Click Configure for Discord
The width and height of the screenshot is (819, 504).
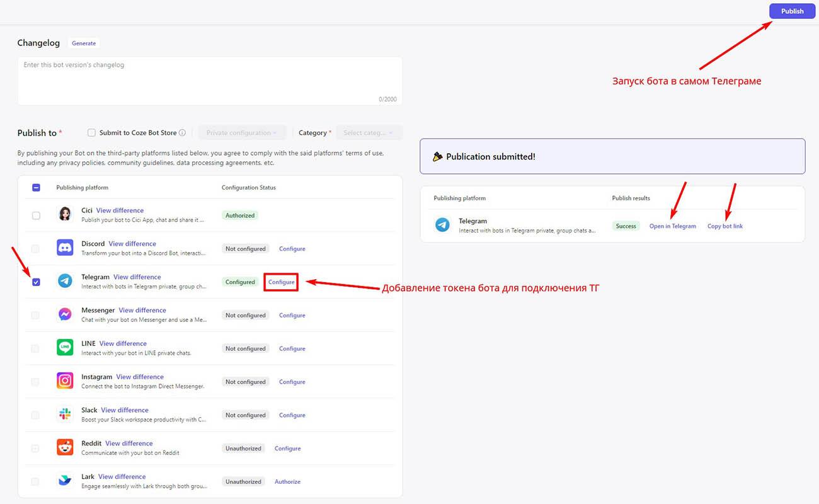click(x=292, y=249)
